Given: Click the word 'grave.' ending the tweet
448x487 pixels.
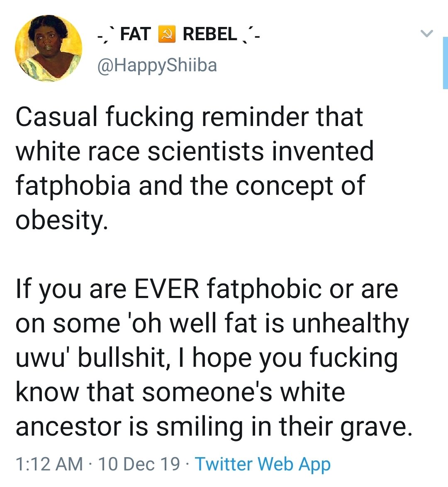Looking at the screenshot, I should click(x=377, y=428).
